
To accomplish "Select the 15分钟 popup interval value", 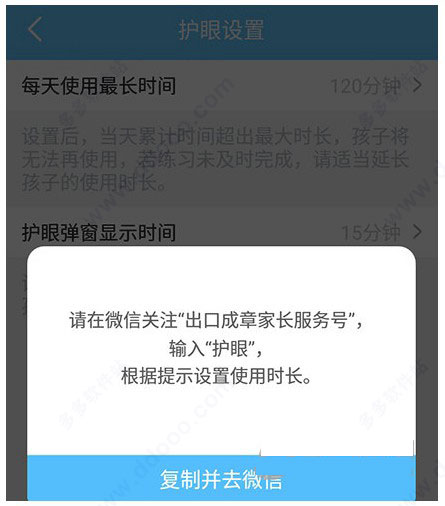I will pos(371,232).
